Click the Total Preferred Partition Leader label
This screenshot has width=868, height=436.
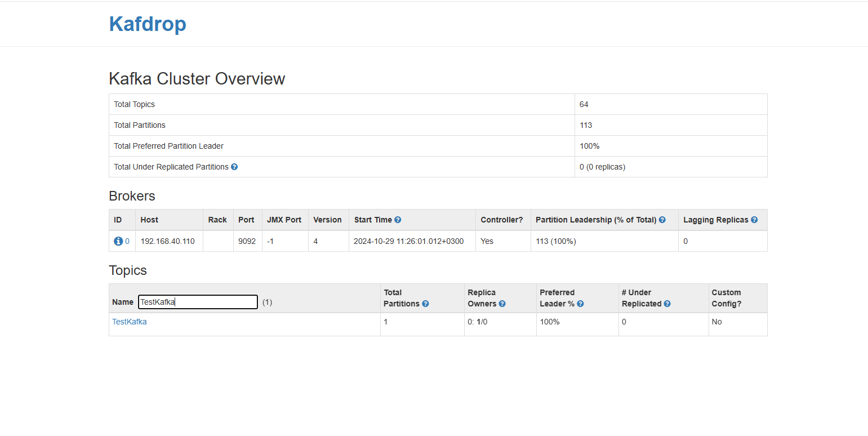[168, 146]
